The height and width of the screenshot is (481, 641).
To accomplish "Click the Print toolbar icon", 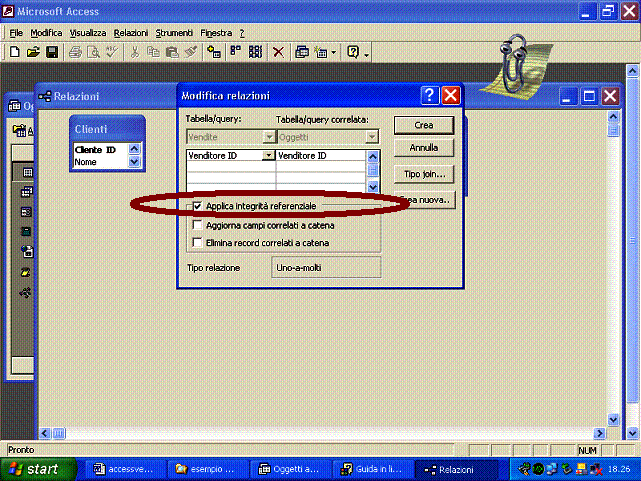I will [x=75, y=52].
